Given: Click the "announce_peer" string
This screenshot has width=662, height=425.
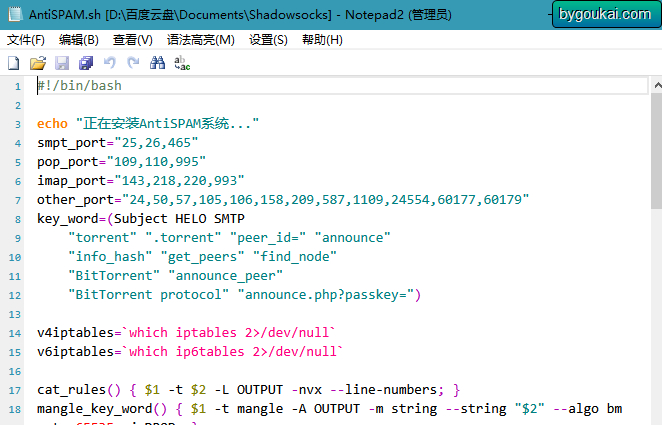Looking at the screenshot, I should point(225,276).
